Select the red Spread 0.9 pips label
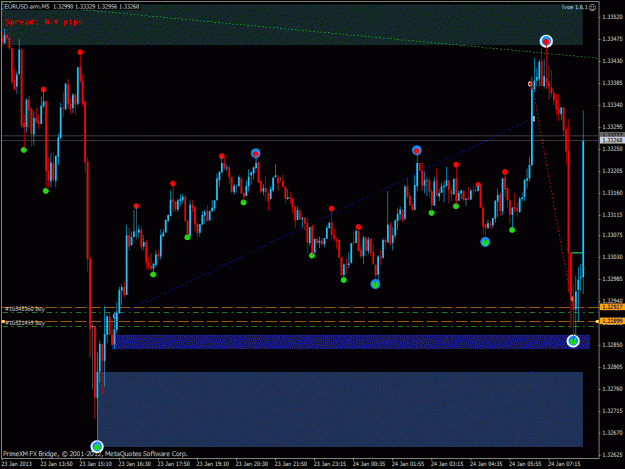Screen dimensions: 625x469 point(44,22)
